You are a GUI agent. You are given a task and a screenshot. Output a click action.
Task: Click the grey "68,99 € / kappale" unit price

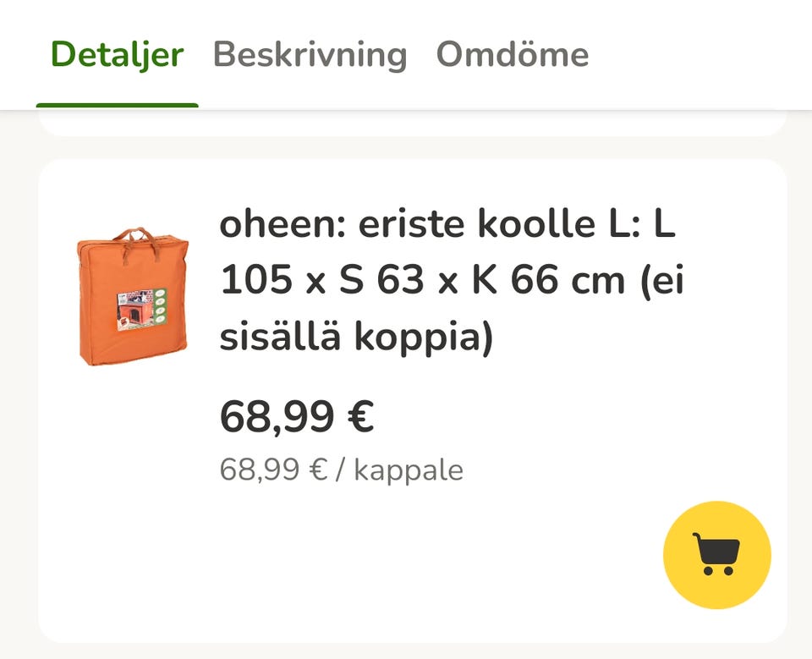pos(341,470)
